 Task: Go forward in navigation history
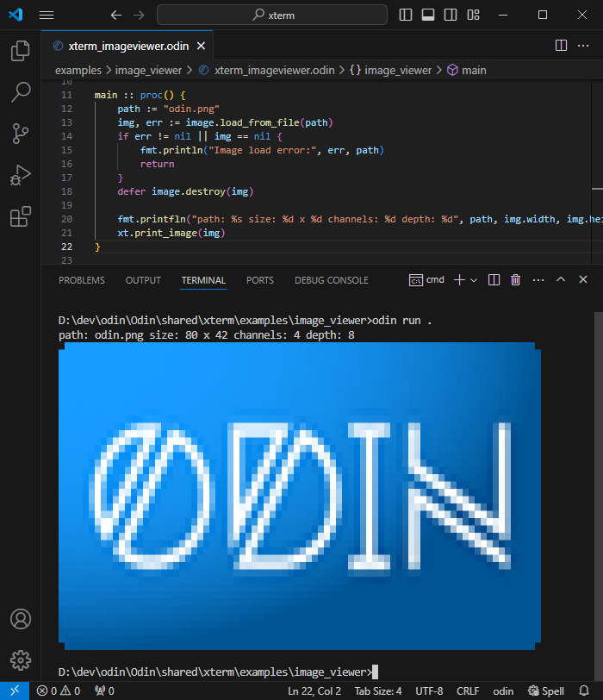(x=139, y=16)
